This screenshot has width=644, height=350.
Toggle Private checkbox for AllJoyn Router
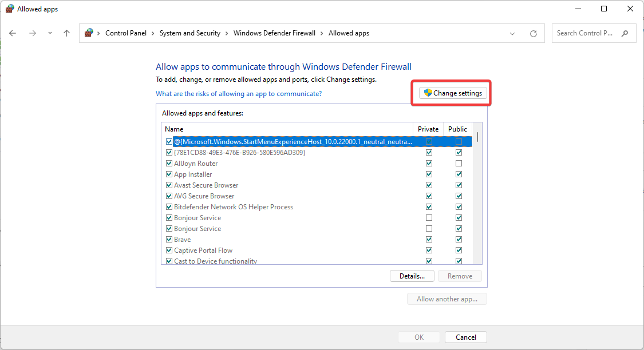pos(429,164)
